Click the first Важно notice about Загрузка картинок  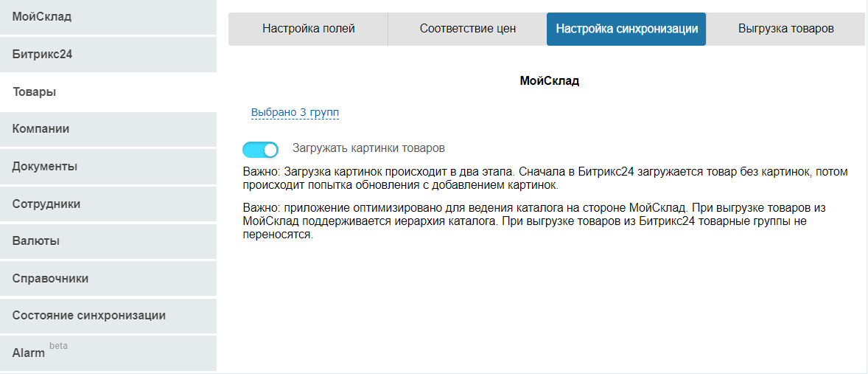[545, 178]
